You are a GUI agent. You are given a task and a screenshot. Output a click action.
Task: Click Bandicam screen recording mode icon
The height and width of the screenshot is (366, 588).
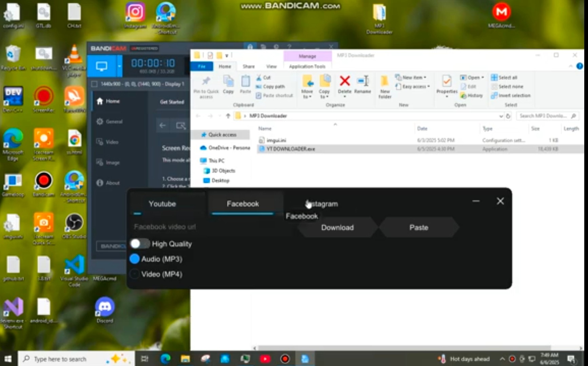coord(102,66)
